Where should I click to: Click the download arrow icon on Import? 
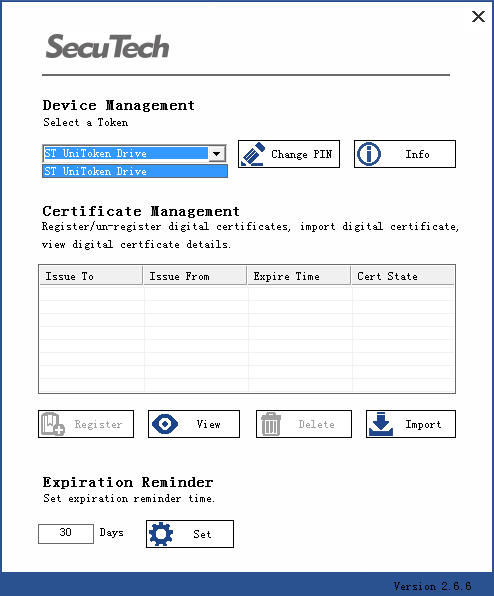pyautogui.click(x=381, y=424)
